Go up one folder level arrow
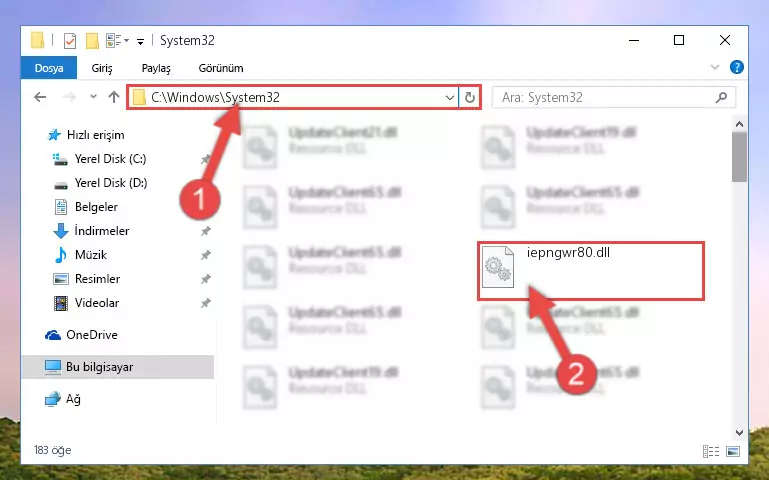Image resolution: width=769 pixels, height=480 pixels. 114,97
